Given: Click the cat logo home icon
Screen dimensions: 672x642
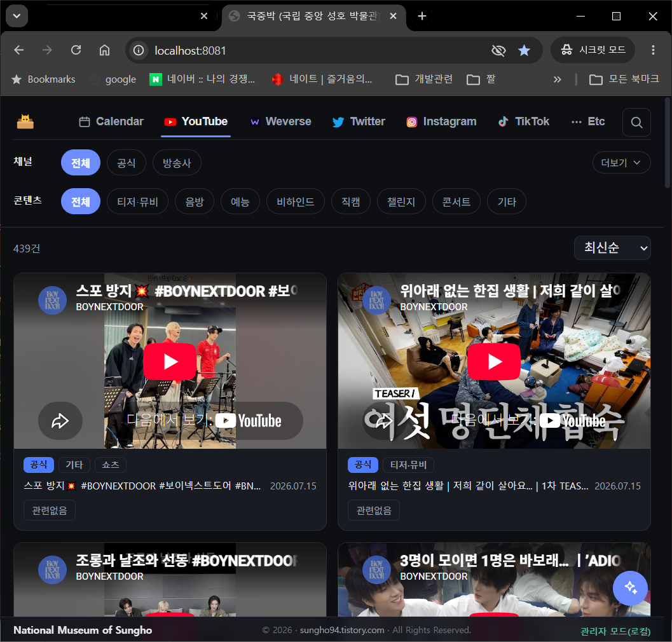Looking at the screenshot, I should point(25,121).
